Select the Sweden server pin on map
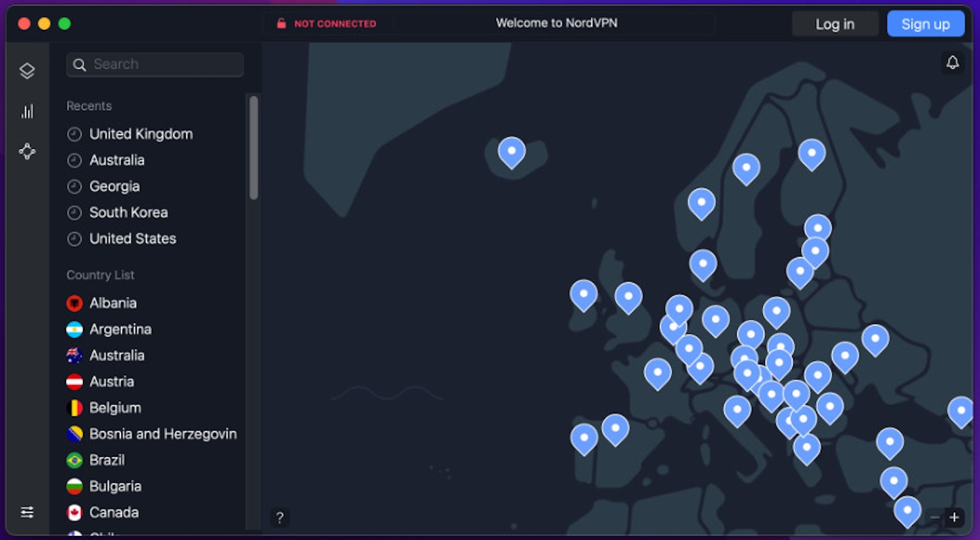Screen dimensions: 980x540 (746, 168)
